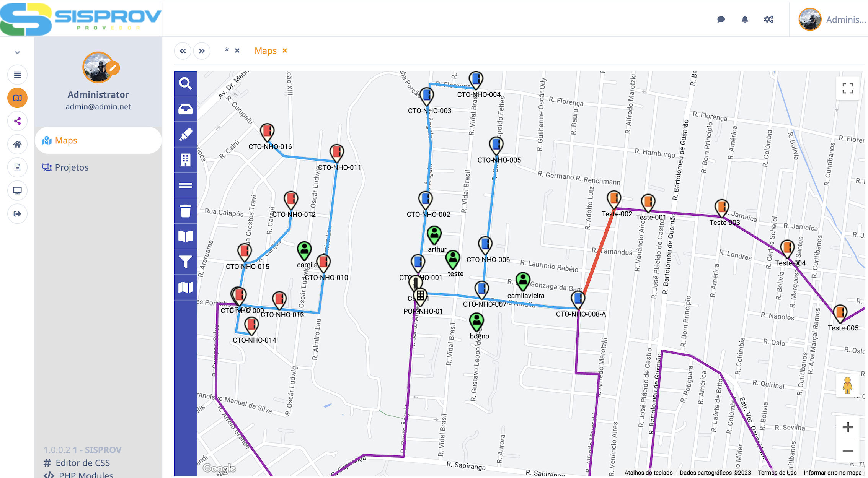Screen dimensions: 868x478
Task: Click the Street View pegman
Action: pyautogui.click(x=848, y=385)
